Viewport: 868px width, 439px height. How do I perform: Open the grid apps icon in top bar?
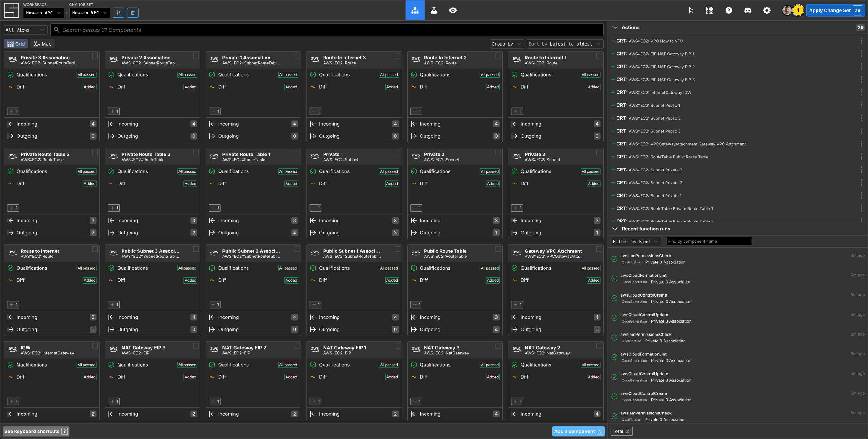click(x=710, y=10)
